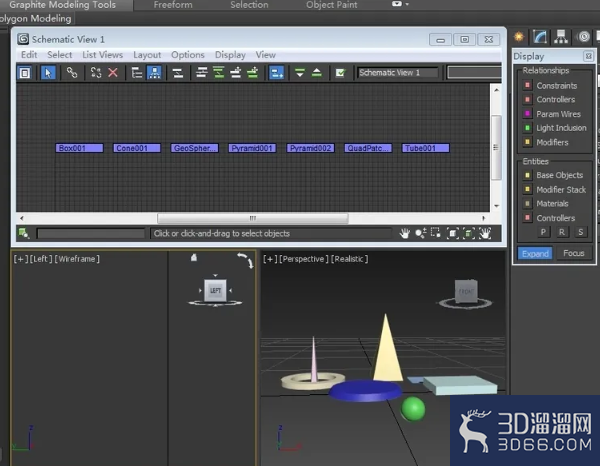Click the Schematic View 1 name field
Screen dimensions: 600x466
point(398,73)
